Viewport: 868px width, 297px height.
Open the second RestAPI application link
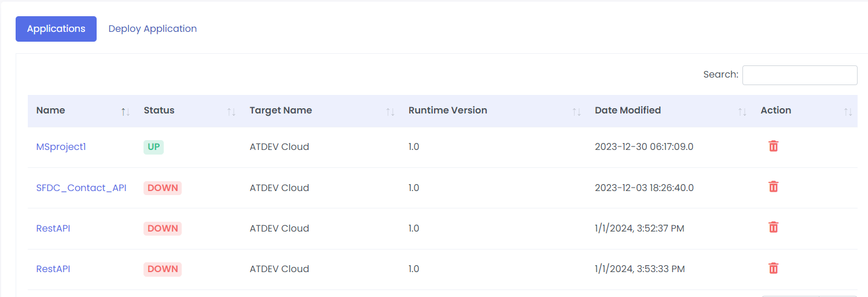coord(53,269)
